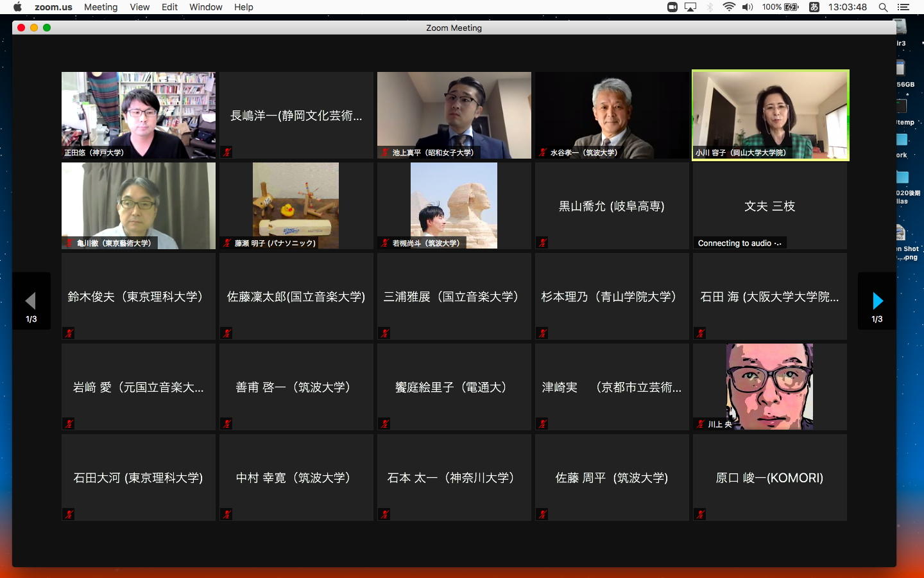924x578 pixels.
Task: Open Spotlight search
Action: click(x=883, y=7)
